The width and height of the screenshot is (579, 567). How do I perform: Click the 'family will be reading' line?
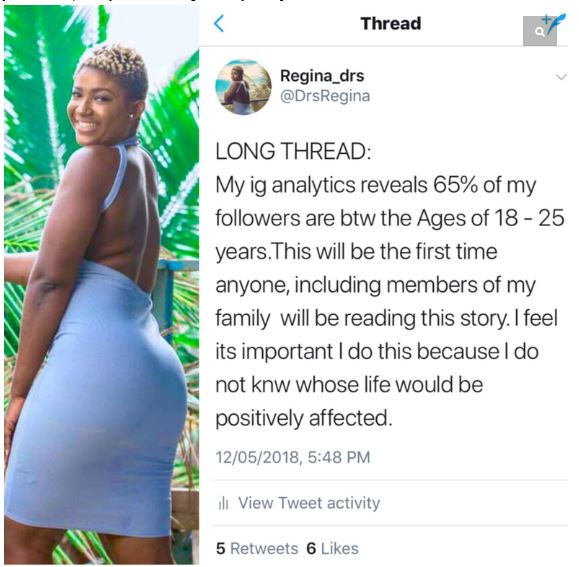[387, 318]
